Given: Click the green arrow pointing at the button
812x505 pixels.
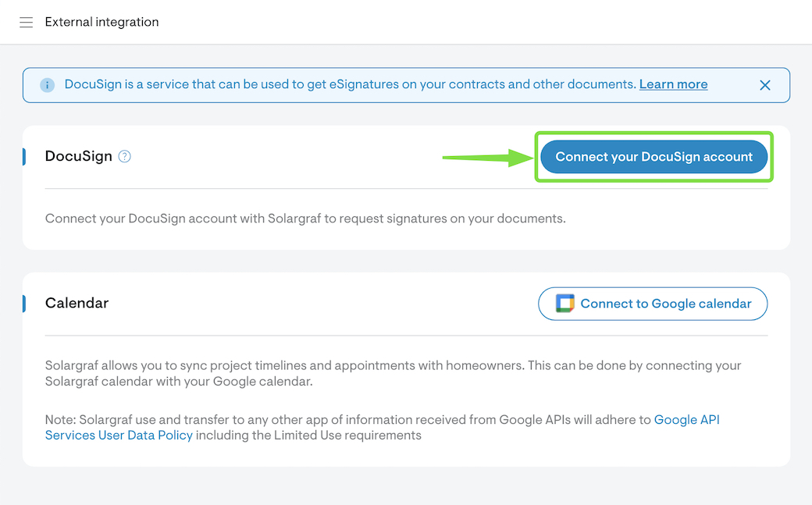Looking at the screenshot, I should click(x=488, y=156).
